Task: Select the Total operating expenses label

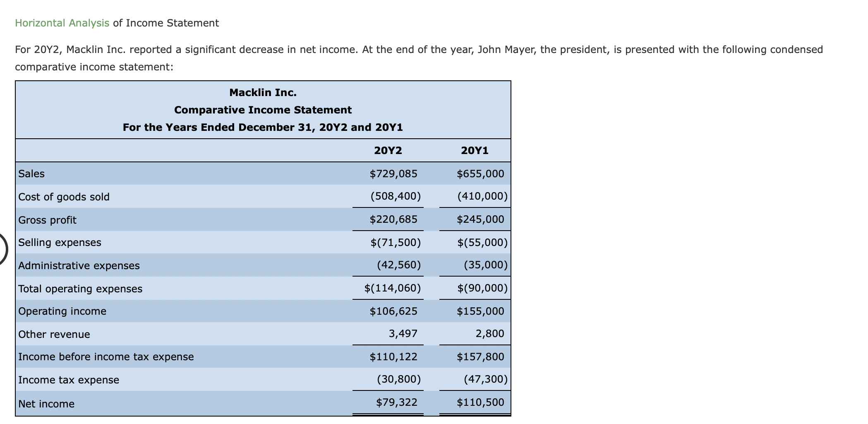Action: pyautogui.click(x=80, y=289)
